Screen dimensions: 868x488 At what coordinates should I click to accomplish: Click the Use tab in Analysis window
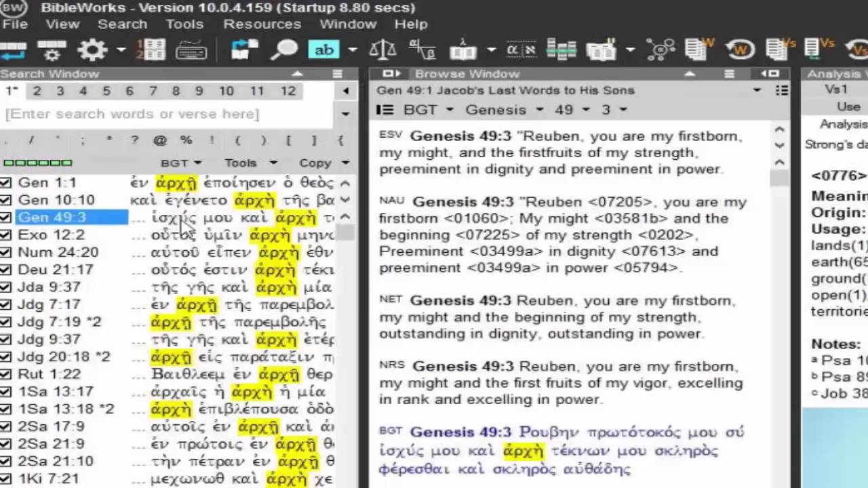coord(848,106)
